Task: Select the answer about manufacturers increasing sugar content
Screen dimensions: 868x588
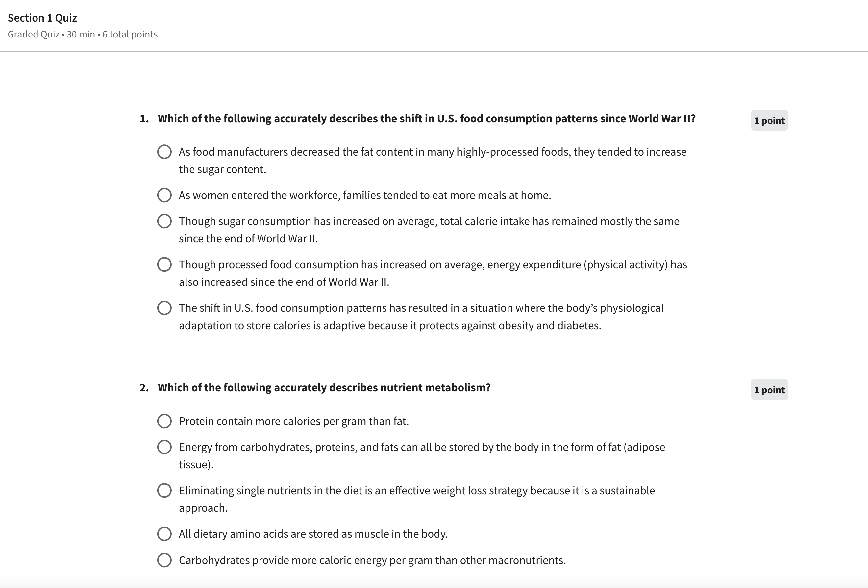Action: tap(164, 152)
